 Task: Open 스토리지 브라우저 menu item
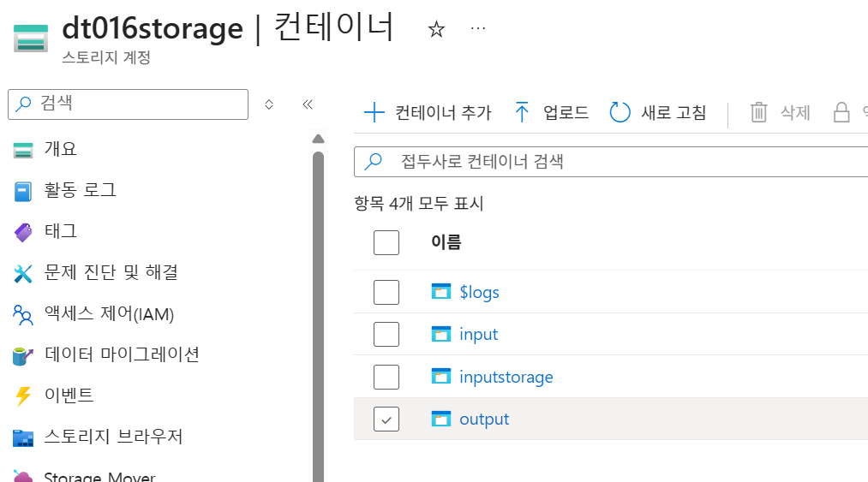(113, 437)
